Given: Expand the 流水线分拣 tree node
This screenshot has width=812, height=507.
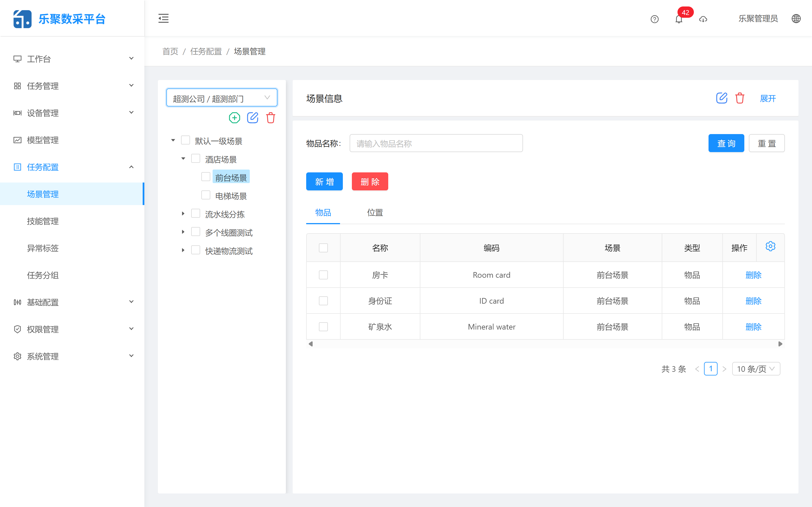Looking at the screenshot, I should 183,214.
